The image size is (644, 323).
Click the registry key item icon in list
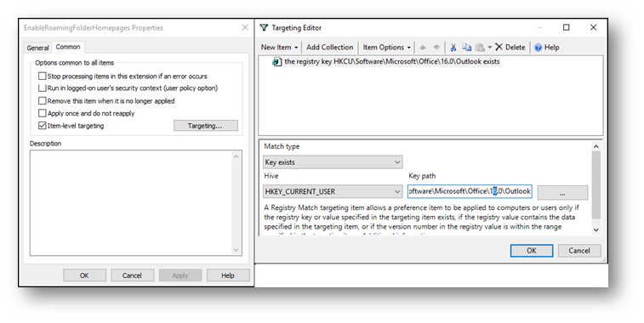tap(276, 61)
